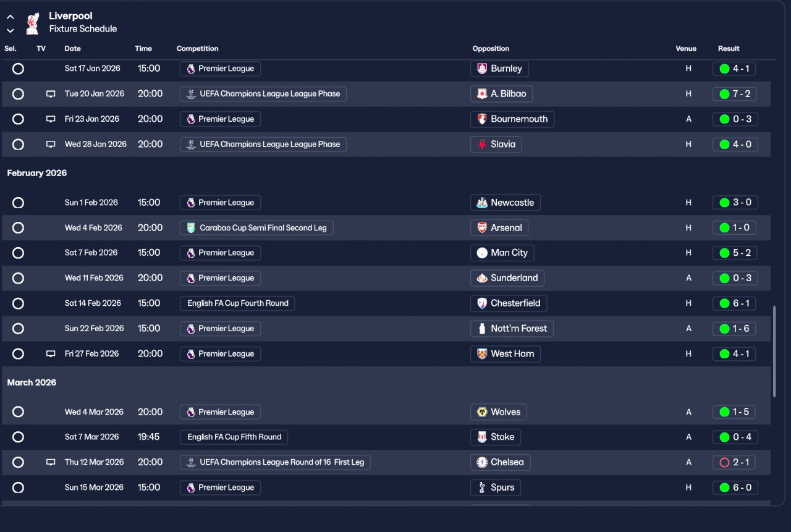The width and height of the screenshot is (791, 532).
Task: Click the Bournemouth club badge
Action: click(x=482, y=119)
